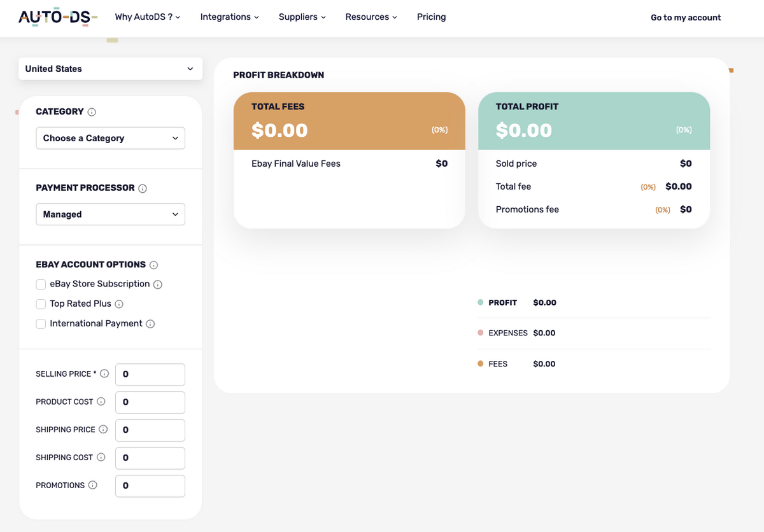Click the Payment Processor info icon

click(143, 188)
